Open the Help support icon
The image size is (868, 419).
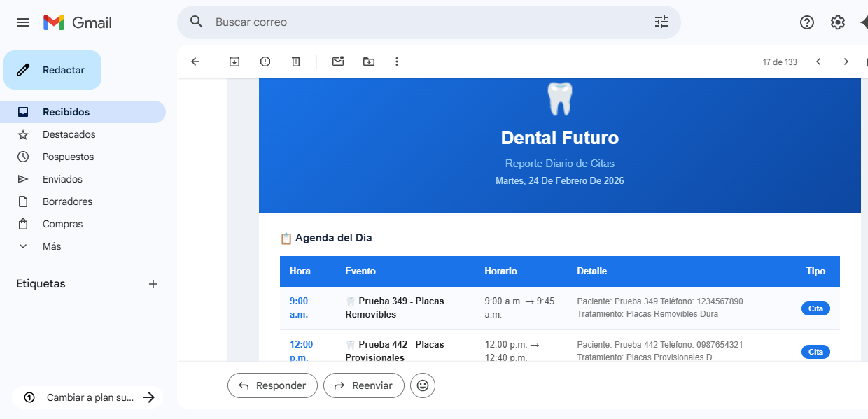pyautogui.click(x=806, y=22)
